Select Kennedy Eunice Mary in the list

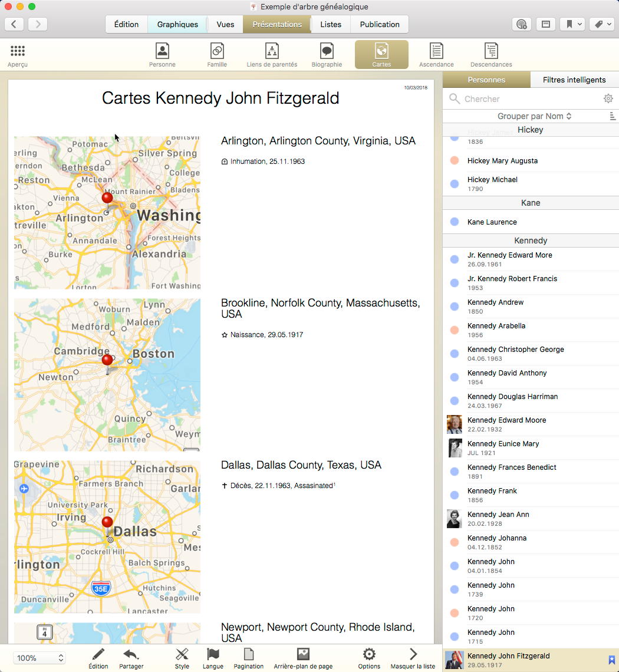tap(531, 448)
